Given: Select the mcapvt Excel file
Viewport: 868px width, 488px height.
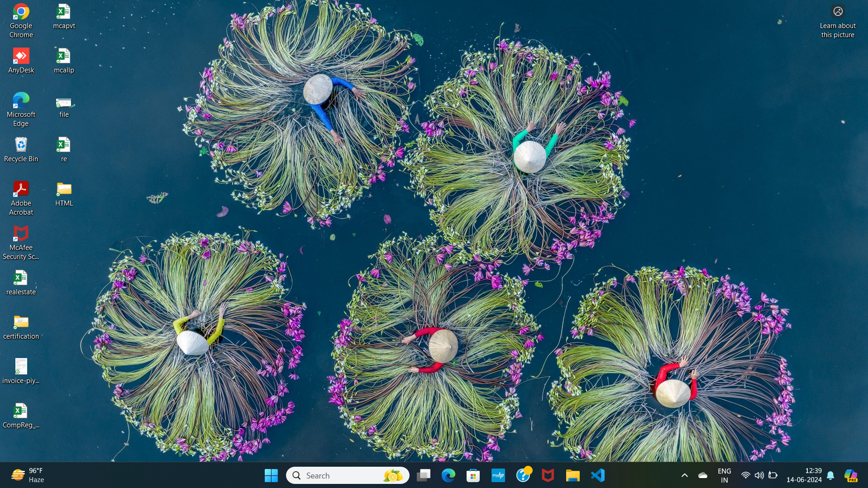Looking at the screenshot, I should (64, 17).
